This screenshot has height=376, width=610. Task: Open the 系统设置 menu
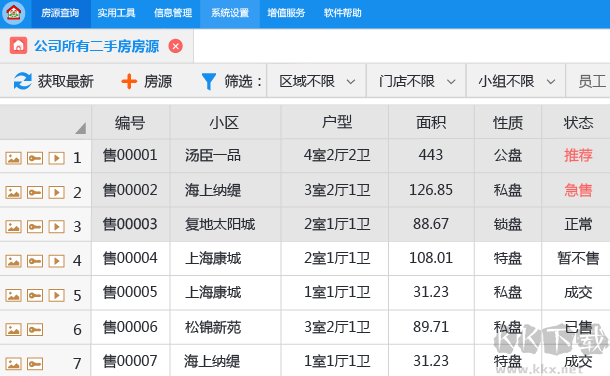[230, 13]
